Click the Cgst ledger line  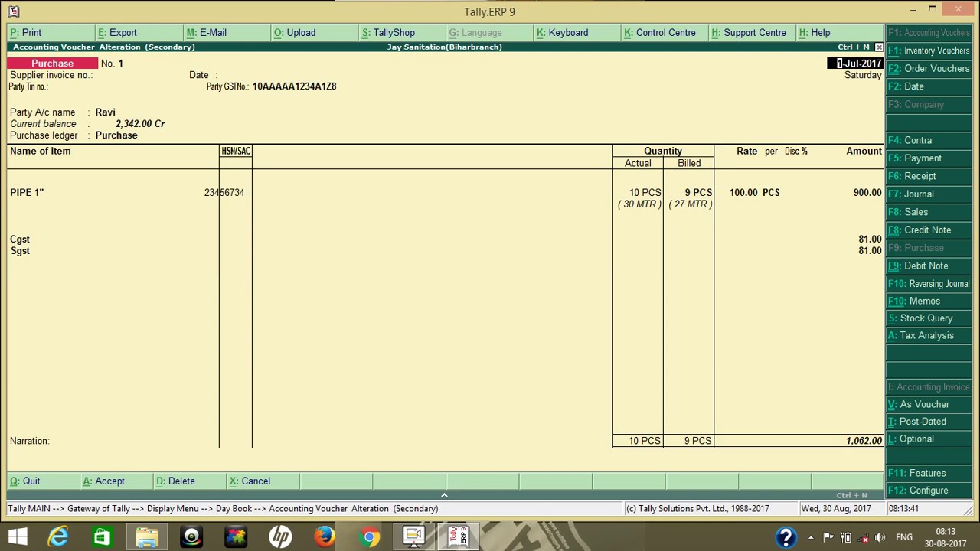[20, 240]
